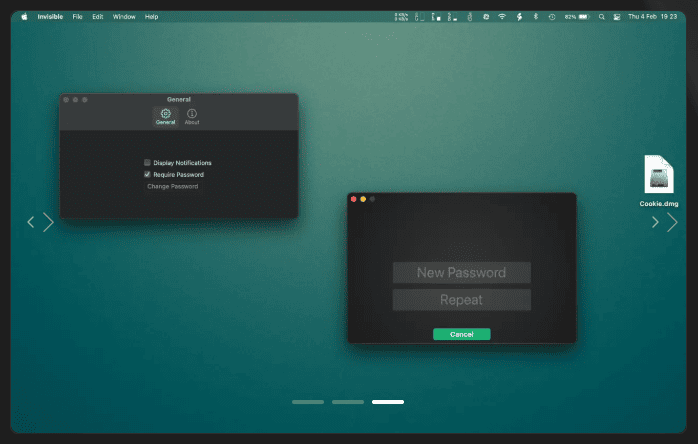Go to first slide indicator dash
The width and height of the screenshot is (698, 444).
[x=308, y=402]
